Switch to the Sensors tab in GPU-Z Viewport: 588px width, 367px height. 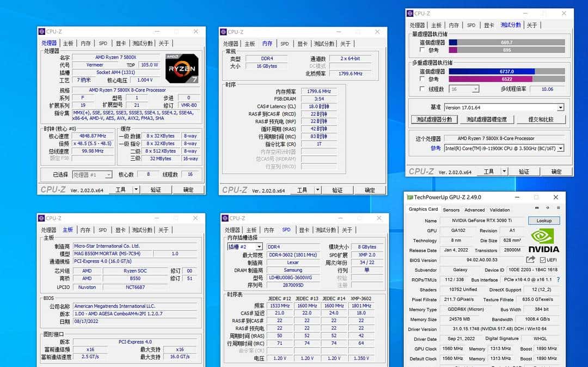pos(452,209)
